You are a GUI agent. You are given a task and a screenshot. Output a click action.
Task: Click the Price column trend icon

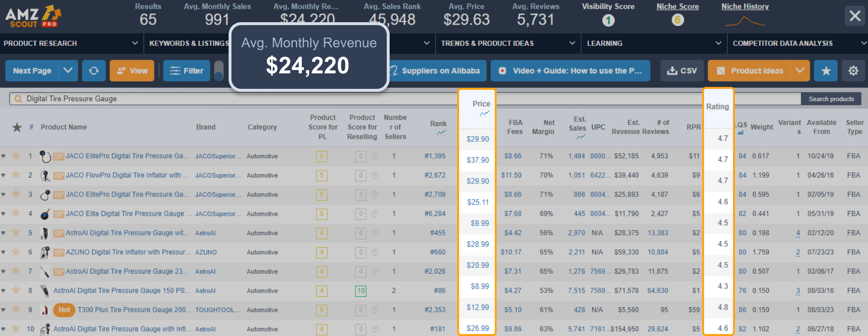coord(485,113)
